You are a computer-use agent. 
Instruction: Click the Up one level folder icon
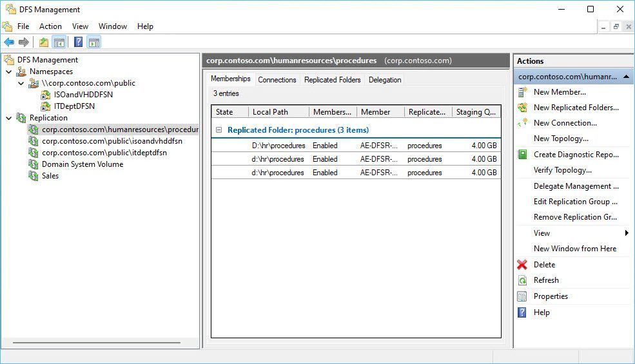[x=44, y=42]
